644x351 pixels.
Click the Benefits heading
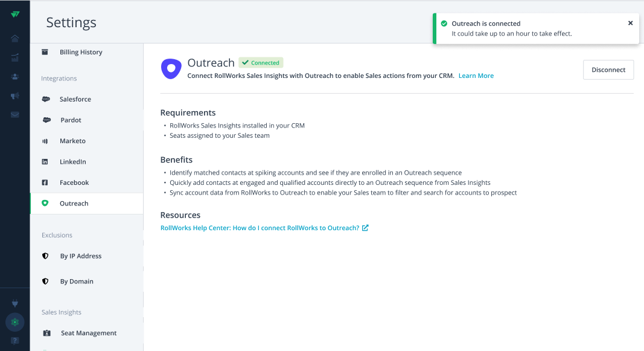(176, 159)
